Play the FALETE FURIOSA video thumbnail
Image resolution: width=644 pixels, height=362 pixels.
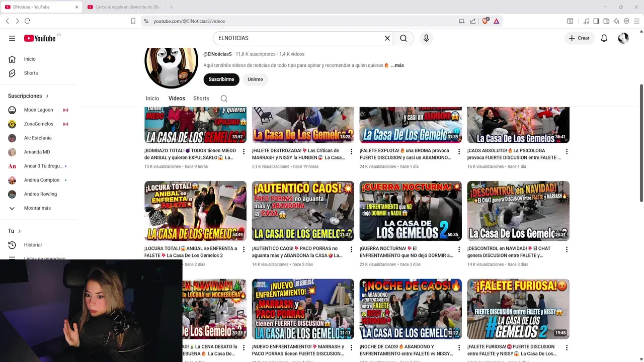(518, 309)
